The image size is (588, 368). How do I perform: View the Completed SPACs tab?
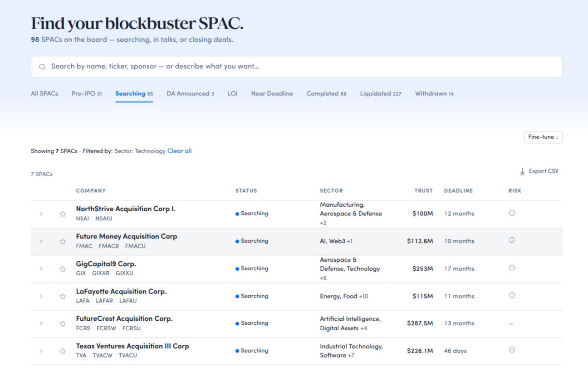327,94
